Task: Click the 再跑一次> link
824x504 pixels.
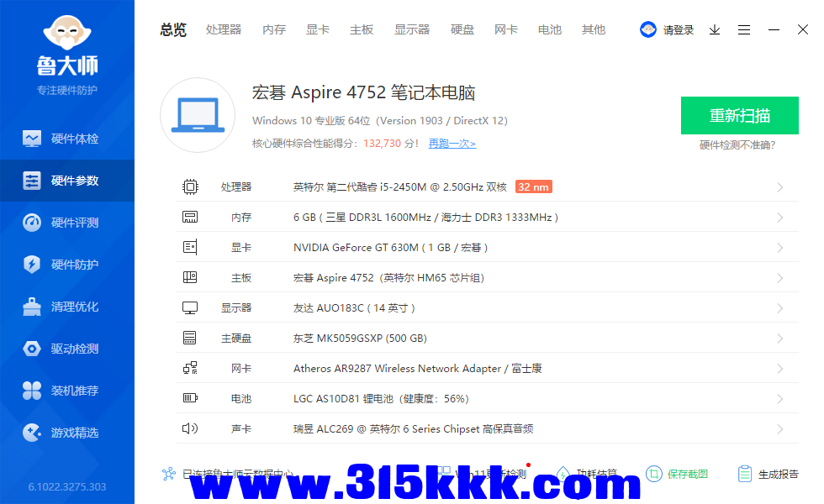Action: 452,144
